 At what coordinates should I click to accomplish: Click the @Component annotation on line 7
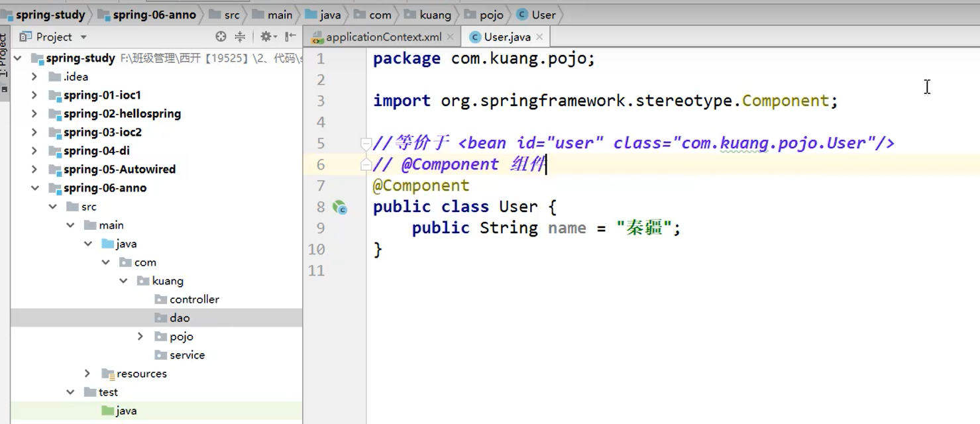pyautogui.click(x=421, y=185)
